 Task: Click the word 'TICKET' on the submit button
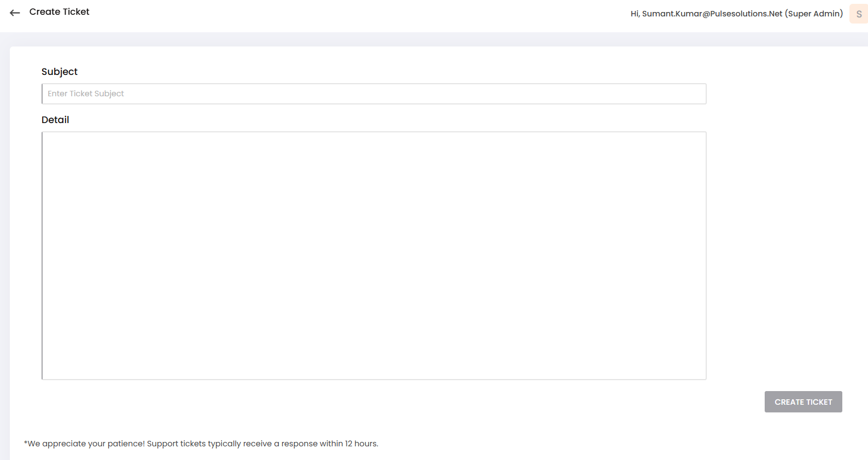[819, 402]
